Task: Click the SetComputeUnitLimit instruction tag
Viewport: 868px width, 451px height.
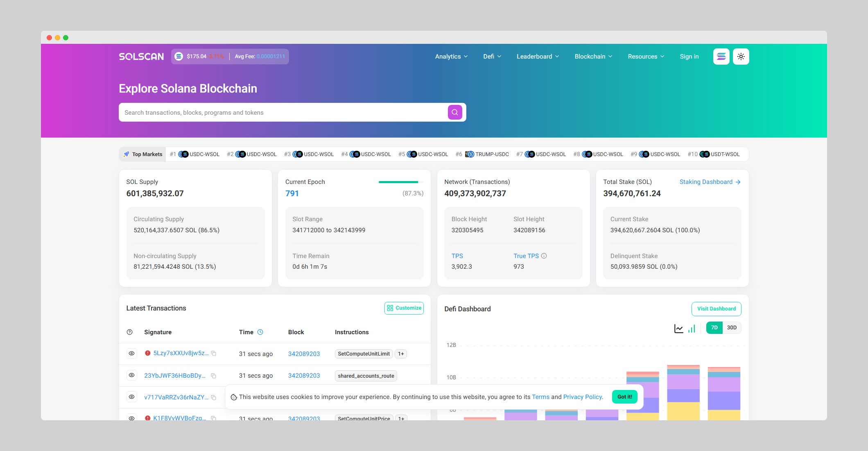Action: [364, 354]
